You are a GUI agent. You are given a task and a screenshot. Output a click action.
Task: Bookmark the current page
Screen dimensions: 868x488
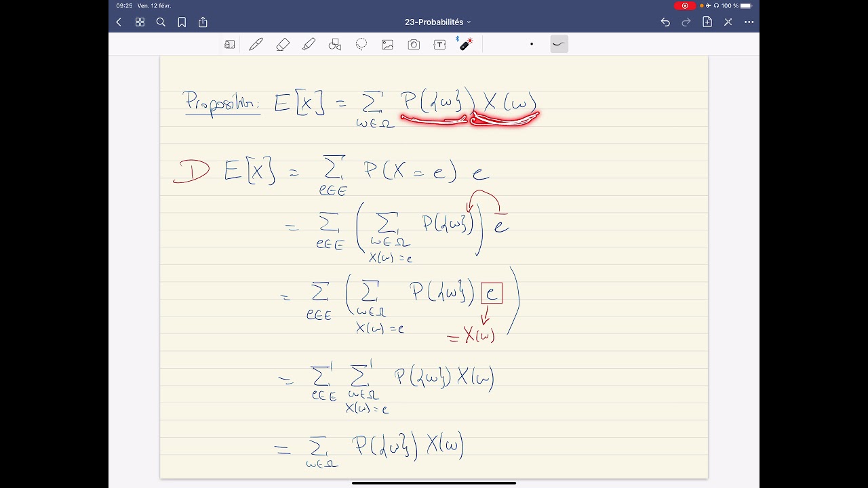(182, 22)
